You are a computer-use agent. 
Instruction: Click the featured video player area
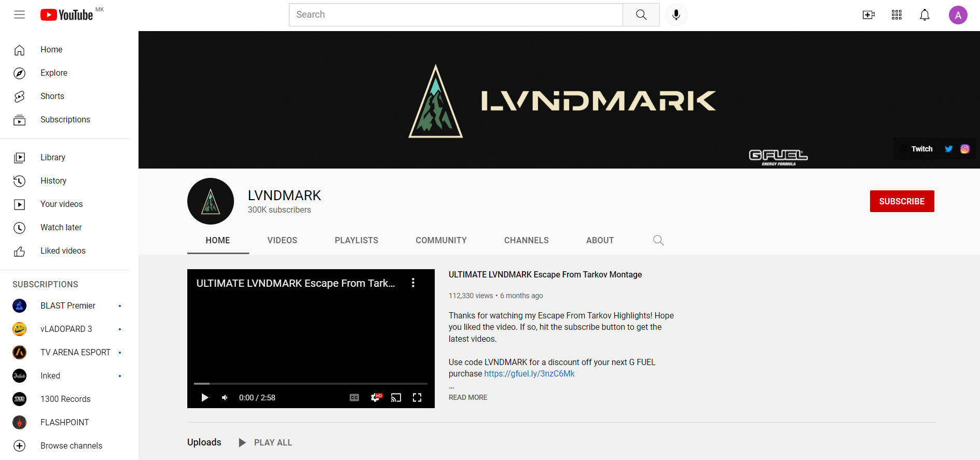(311, 339)
